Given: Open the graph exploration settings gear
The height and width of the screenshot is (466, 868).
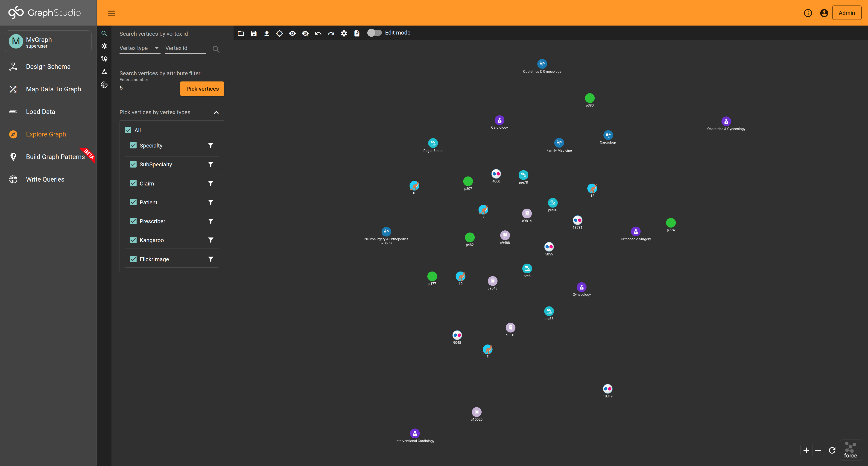Looking at the screenshot, I should tap(344, 33).
